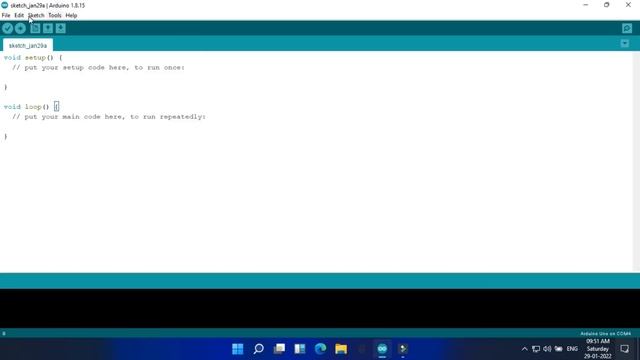Click the Arduino Uno on COM4 status text
The width and height of the screenshot is (640, 360).
[605, 333]
